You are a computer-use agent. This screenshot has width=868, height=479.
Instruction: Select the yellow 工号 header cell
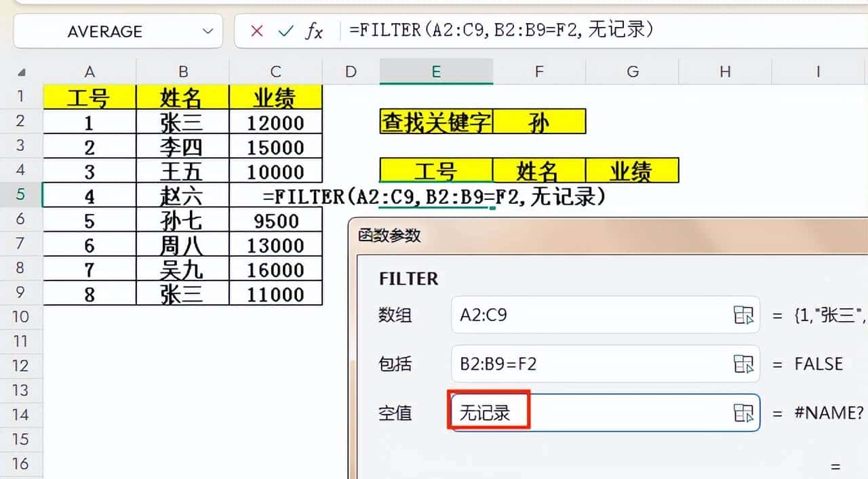click(x=89, y=96)
